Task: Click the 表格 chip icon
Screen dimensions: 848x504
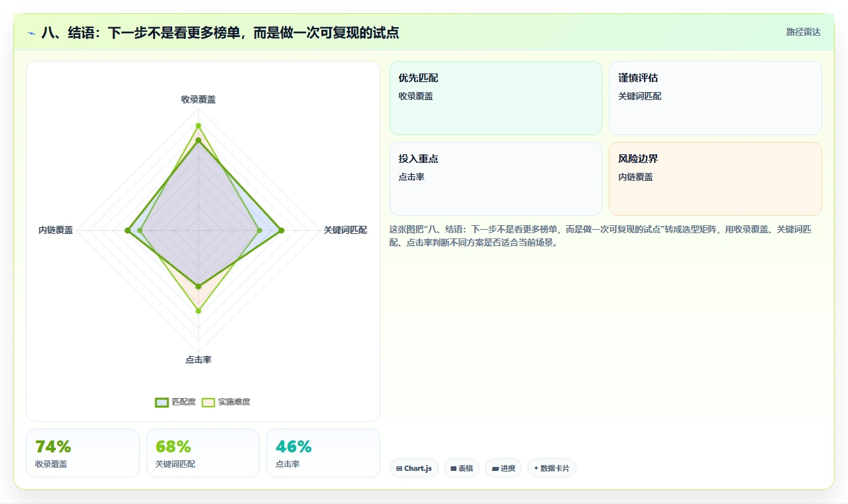Action: (x=453, y=468)
